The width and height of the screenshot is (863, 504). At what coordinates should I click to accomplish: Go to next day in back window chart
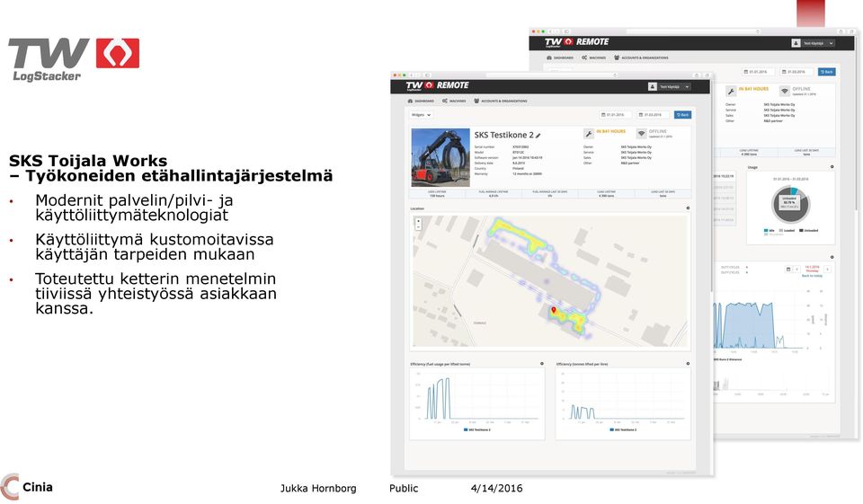pos(827,269)
